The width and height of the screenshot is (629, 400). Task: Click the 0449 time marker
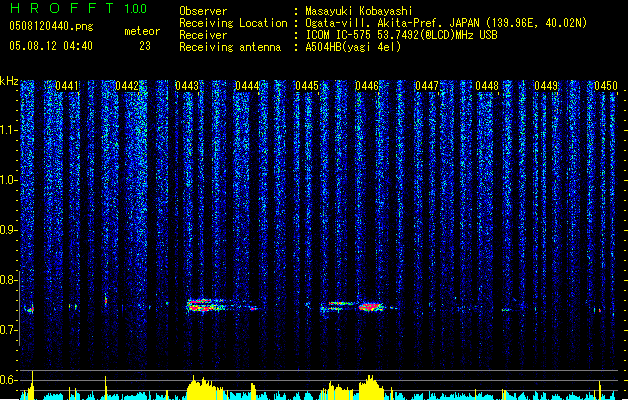pos(546,86)
